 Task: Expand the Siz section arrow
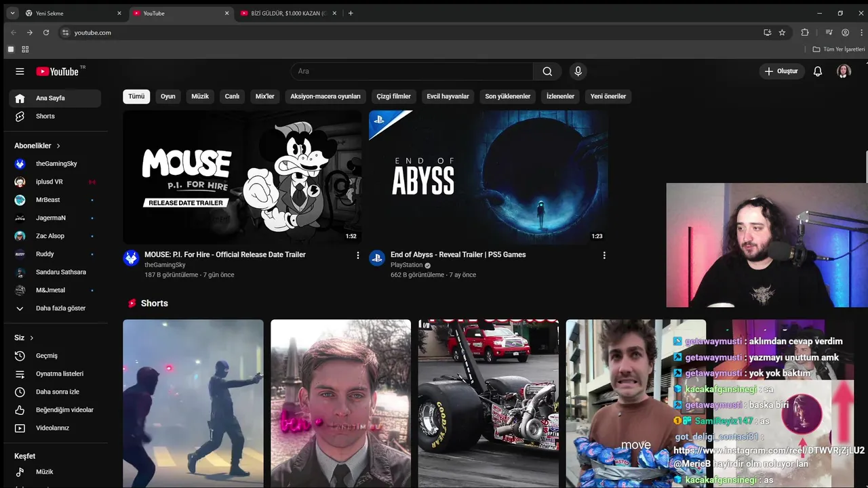point(31,338)
